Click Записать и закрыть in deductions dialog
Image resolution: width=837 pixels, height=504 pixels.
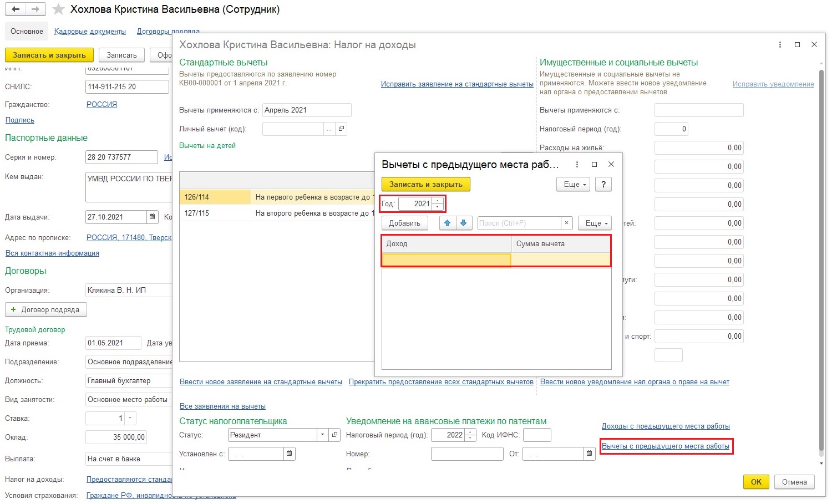tap(426, 184)
